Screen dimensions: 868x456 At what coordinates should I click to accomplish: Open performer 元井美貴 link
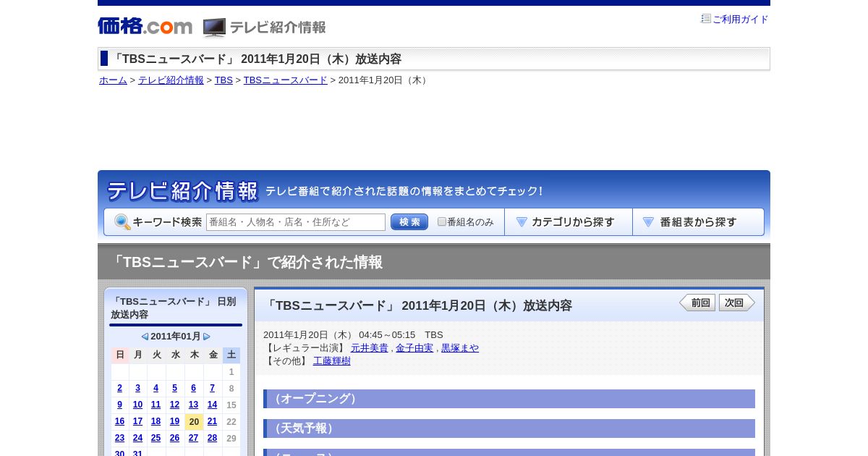[370, 348]
